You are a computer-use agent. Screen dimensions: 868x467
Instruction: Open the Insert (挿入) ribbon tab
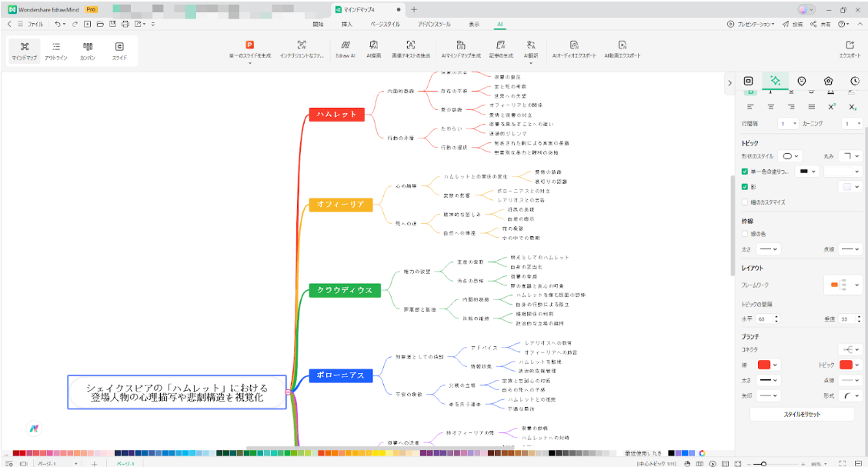346,25
